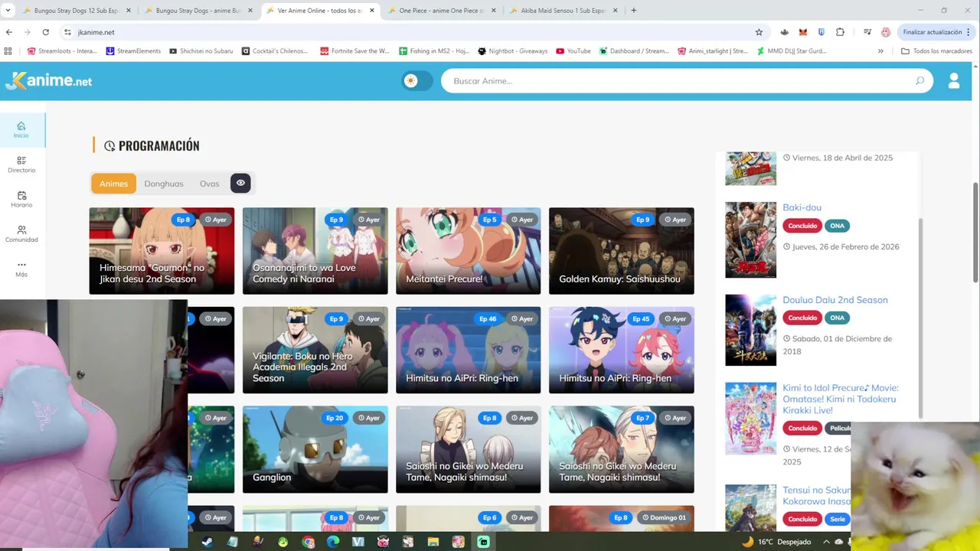The height and width of the screenshot is (551, 980).
Task: Open Meitantei Precure! episode card
Action: (468, 251)
